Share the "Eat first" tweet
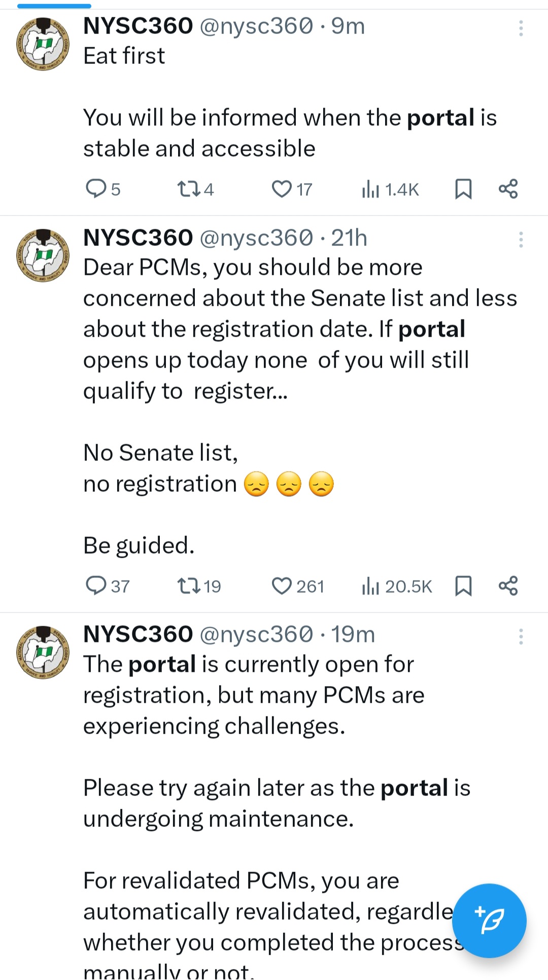548x980 pixels. [508, 189]
